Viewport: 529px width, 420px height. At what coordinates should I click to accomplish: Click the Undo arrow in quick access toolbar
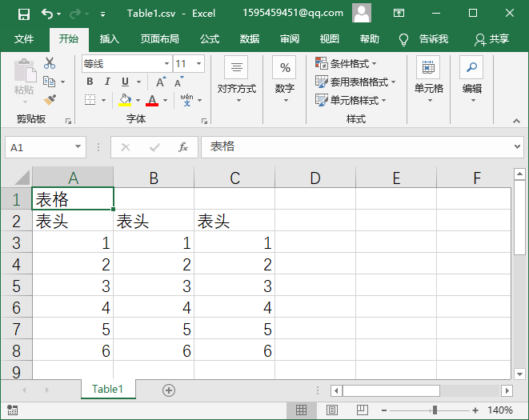[47, 14]
